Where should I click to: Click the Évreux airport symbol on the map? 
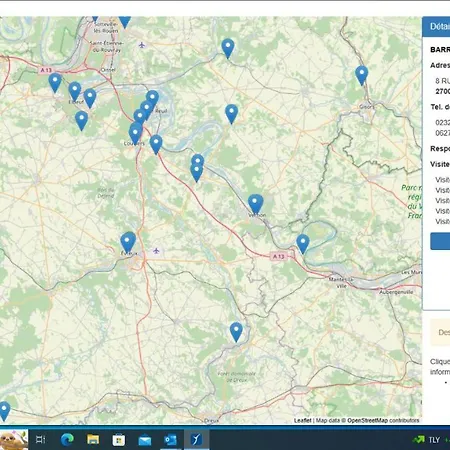(x=156, y=250)
